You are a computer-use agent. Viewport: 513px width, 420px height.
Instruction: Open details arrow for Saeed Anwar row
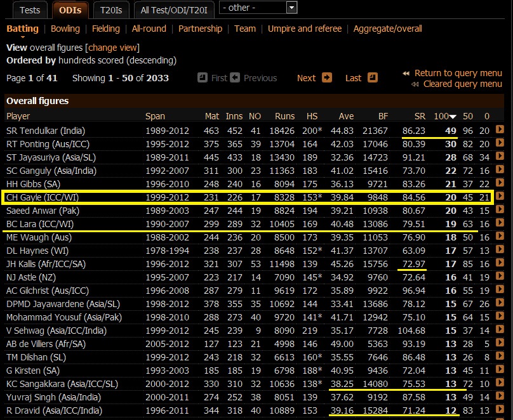pos(500,209)
